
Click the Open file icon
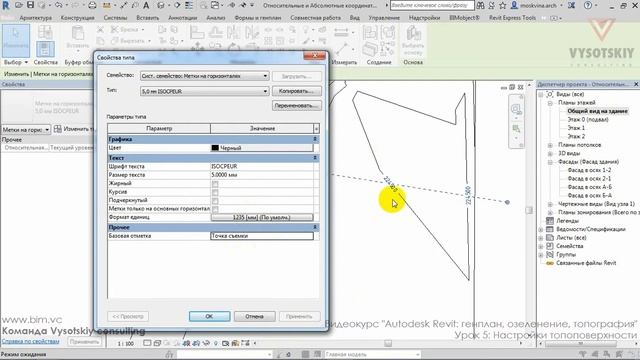coord(19,6)
